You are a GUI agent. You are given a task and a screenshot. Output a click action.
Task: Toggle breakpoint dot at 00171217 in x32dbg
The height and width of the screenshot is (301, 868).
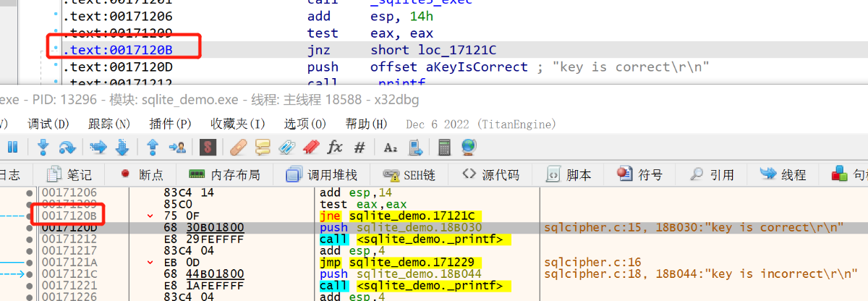(30, 250)
